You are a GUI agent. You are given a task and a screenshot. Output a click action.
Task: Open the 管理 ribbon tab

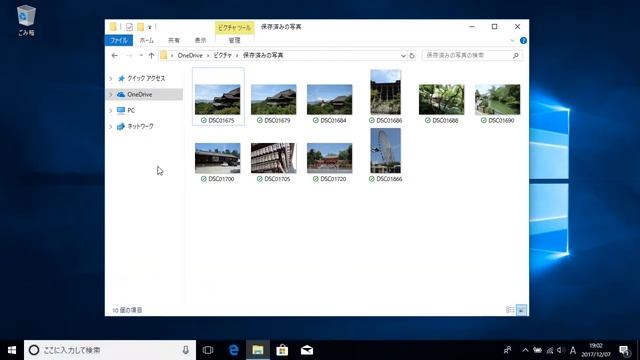(x=234, y=40)
